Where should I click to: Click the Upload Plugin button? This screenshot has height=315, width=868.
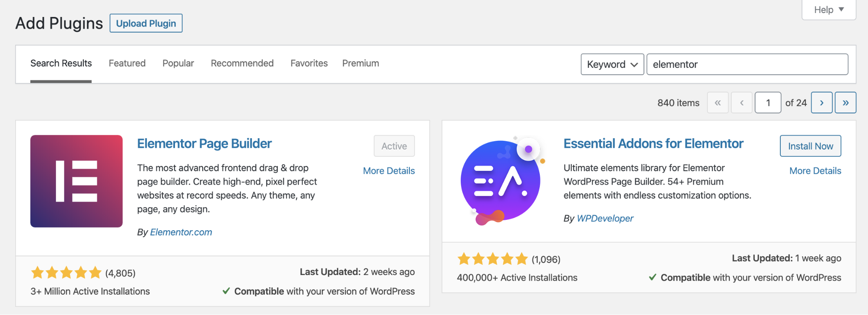tap(146, 23)
